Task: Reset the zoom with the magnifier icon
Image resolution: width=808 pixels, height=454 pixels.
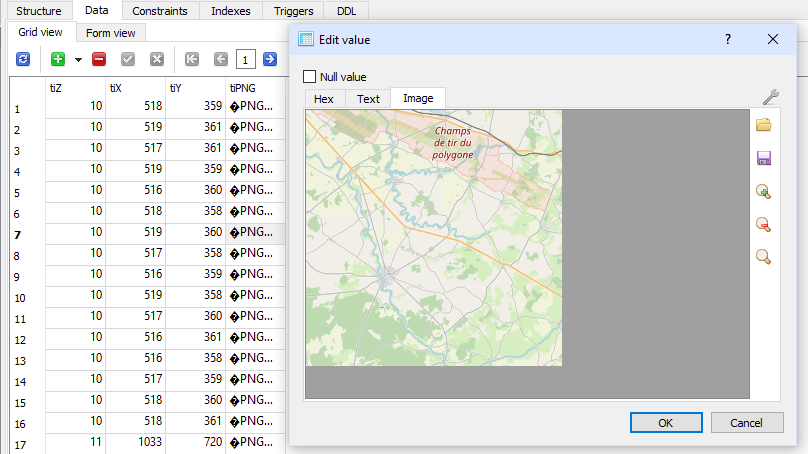Action: click(x=763, y=257)
